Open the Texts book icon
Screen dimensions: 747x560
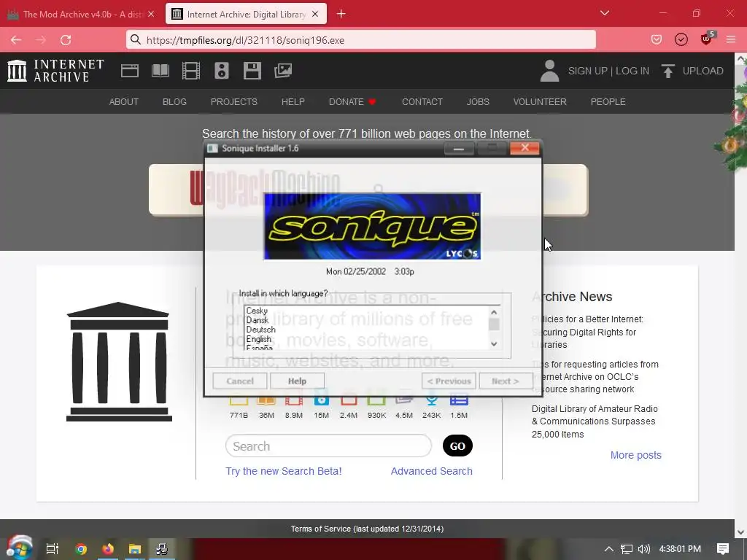pos(160,71)
